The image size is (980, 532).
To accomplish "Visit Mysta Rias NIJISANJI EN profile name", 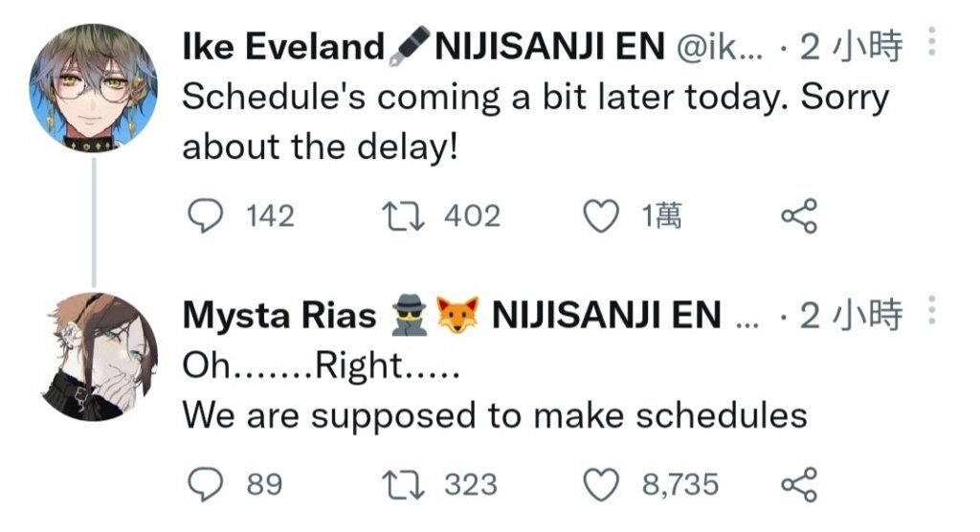I will click(x=452, y=315).
